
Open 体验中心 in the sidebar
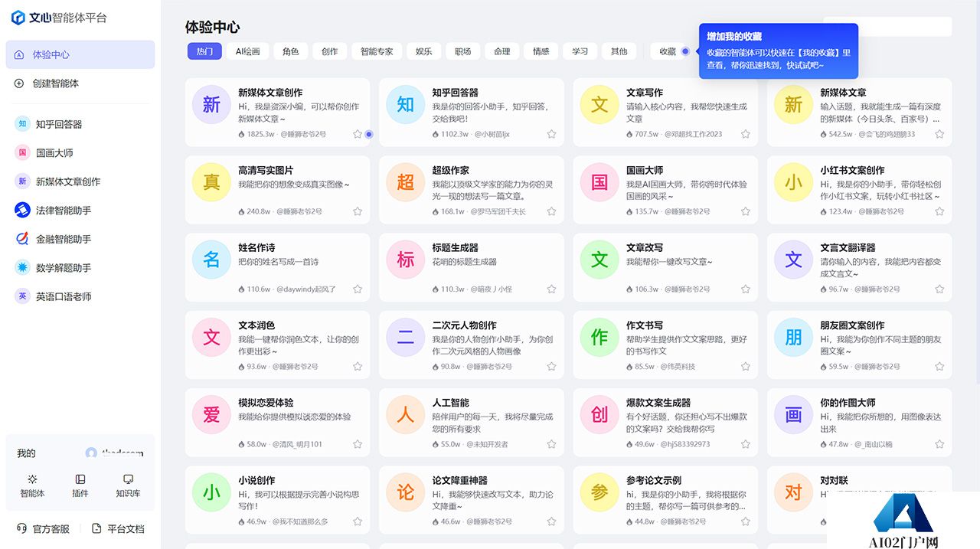tap(80, 54)
